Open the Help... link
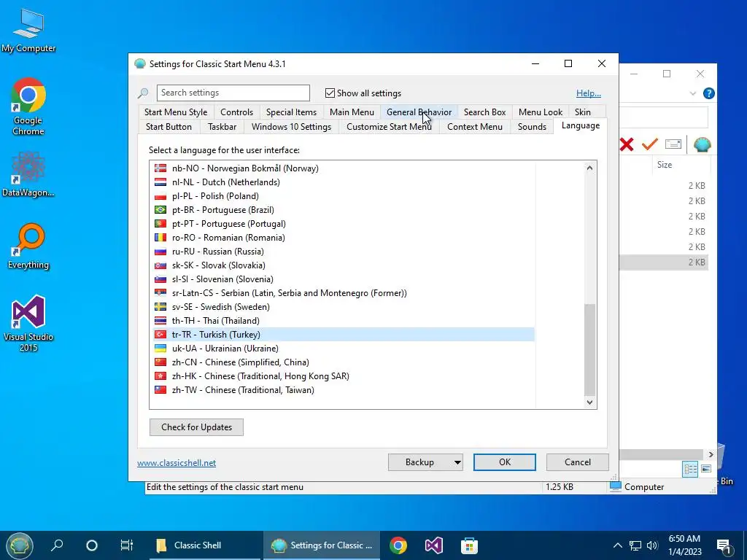 [x=589, y=93]
